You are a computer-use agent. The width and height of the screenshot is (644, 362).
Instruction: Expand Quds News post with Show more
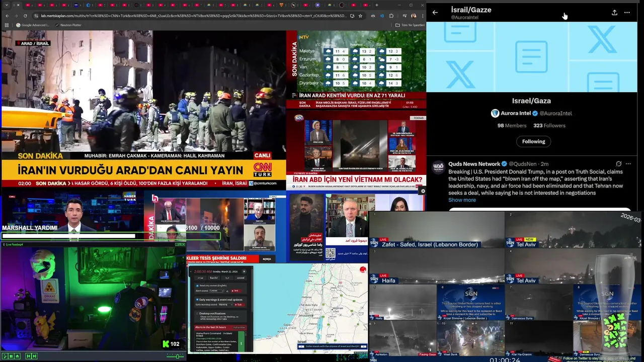[x=462, y=200]
